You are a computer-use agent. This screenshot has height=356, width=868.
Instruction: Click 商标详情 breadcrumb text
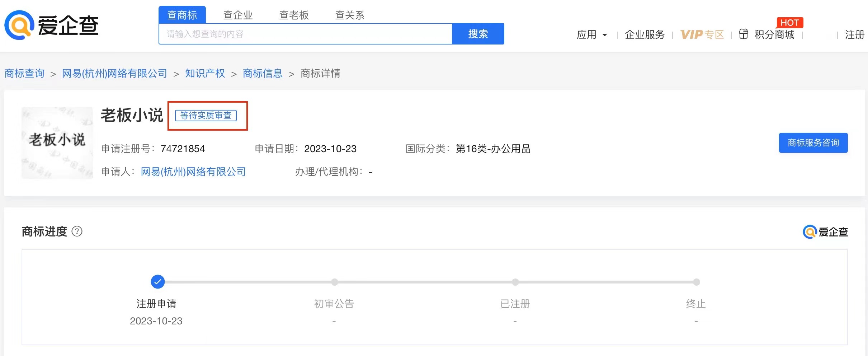[x=320, y=74]
